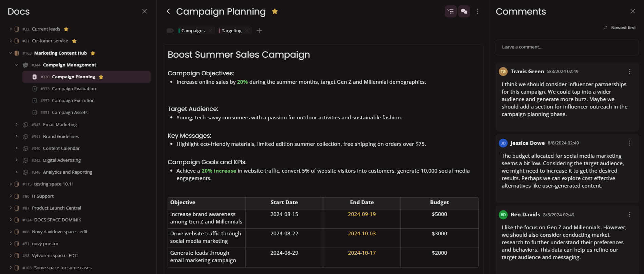Image resolution: width=644 pixels, height=274 pixels.
Task: Toggle the table of contents icon
Action: [451, 12]
